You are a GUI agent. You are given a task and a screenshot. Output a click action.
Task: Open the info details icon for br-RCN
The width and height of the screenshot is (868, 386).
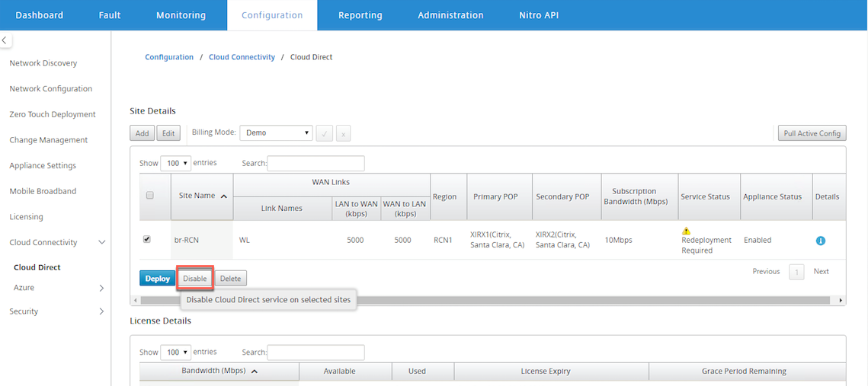(x=821, y=241)
